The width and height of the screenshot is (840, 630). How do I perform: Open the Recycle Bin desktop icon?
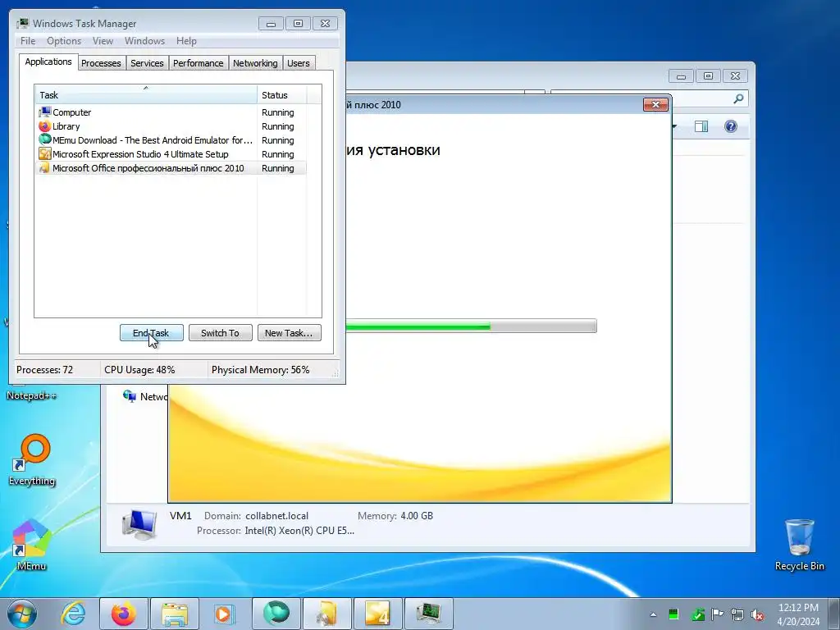click(799, 545)
